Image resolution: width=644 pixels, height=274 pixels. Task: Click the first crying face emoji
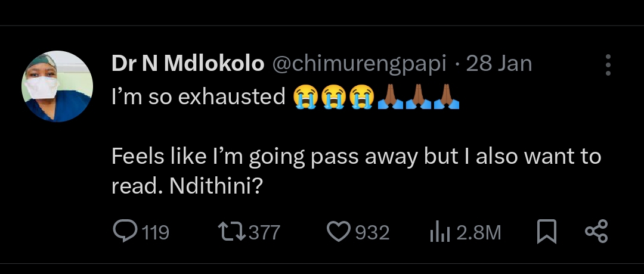[x=306, y=96]
